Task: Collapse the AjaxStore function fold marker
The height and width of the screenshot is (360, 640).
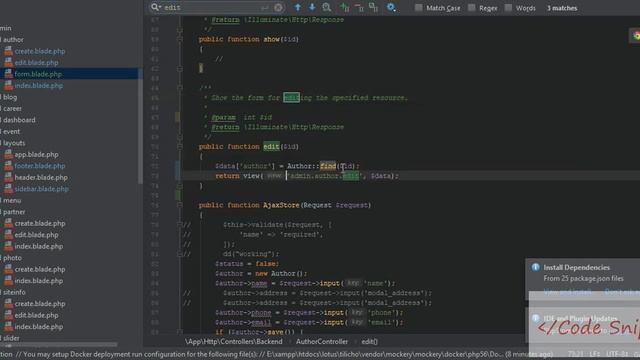Action: pos(180,205)
